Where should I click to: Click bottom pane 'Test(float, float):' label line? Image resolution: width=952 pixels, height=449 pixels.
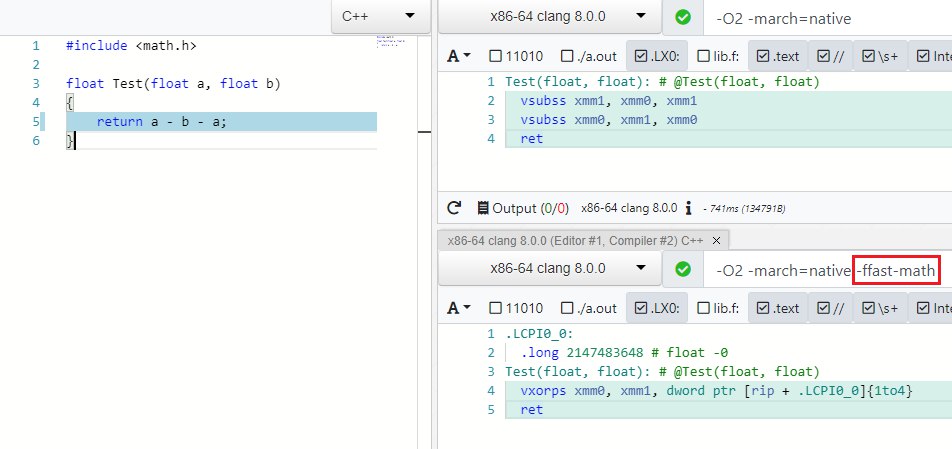click(662, 371)
